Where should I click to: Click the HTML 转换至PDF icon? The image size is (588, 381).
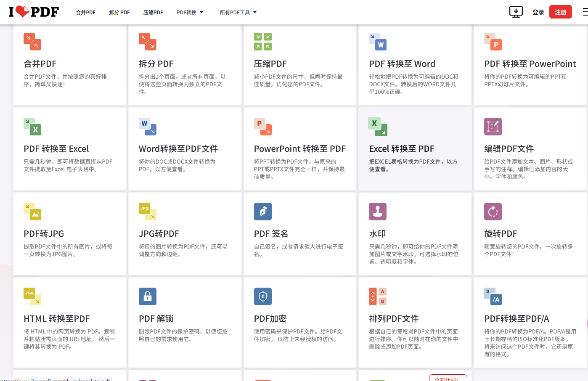32,296
